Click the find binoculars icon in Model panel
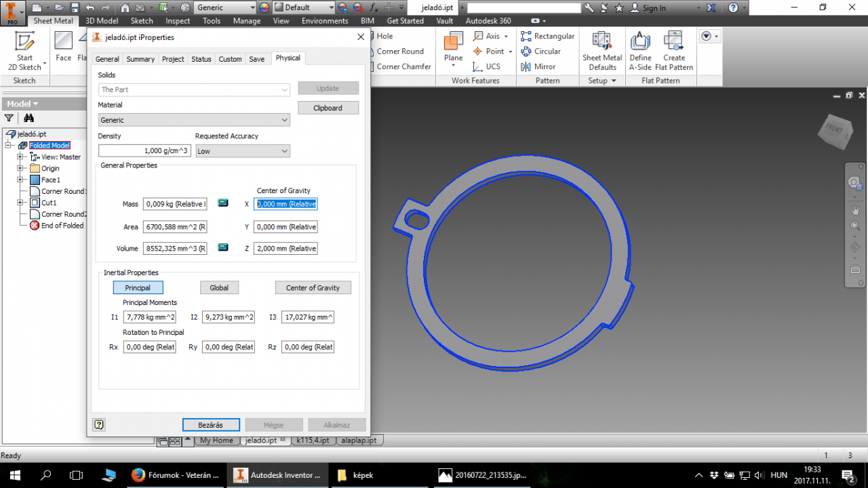The image size is (868, 488). click(29, 118)
